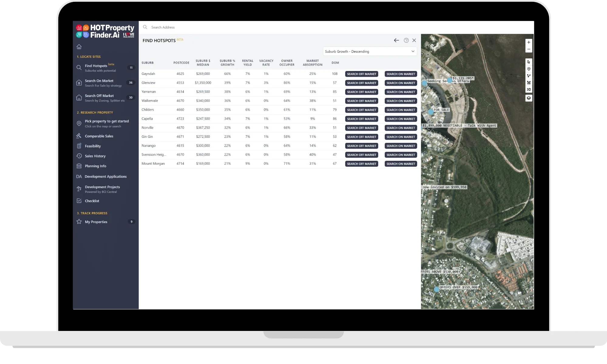Select the map pointer tool

pyautogui.click(x=529, y=62)
